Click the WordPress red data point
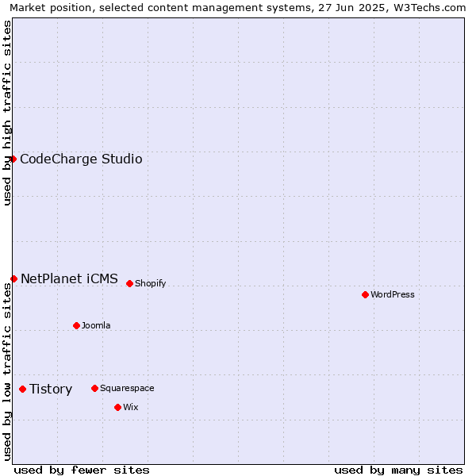The image size is (476, 476). point(365,294)
